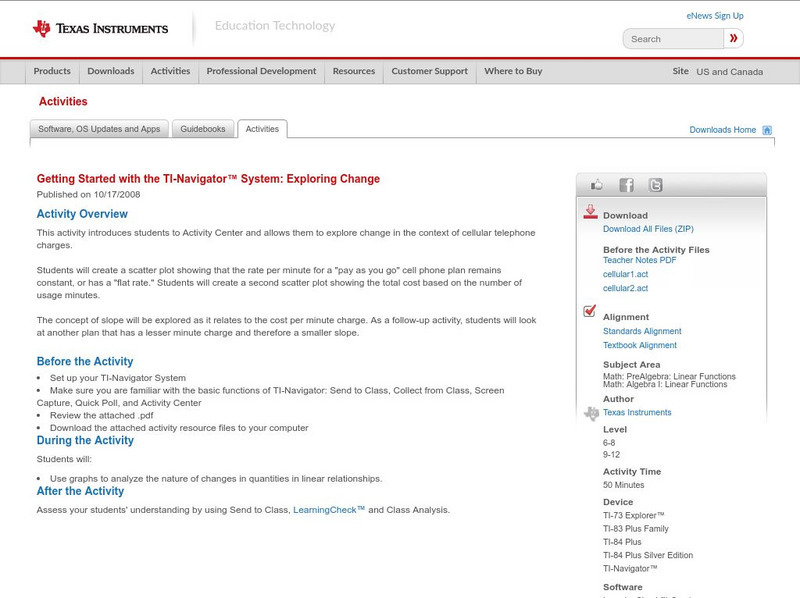This screenshot has height=598, width=800.
Task: Follow the LearningCheck™ link
Action: click(x=329, y=510)
